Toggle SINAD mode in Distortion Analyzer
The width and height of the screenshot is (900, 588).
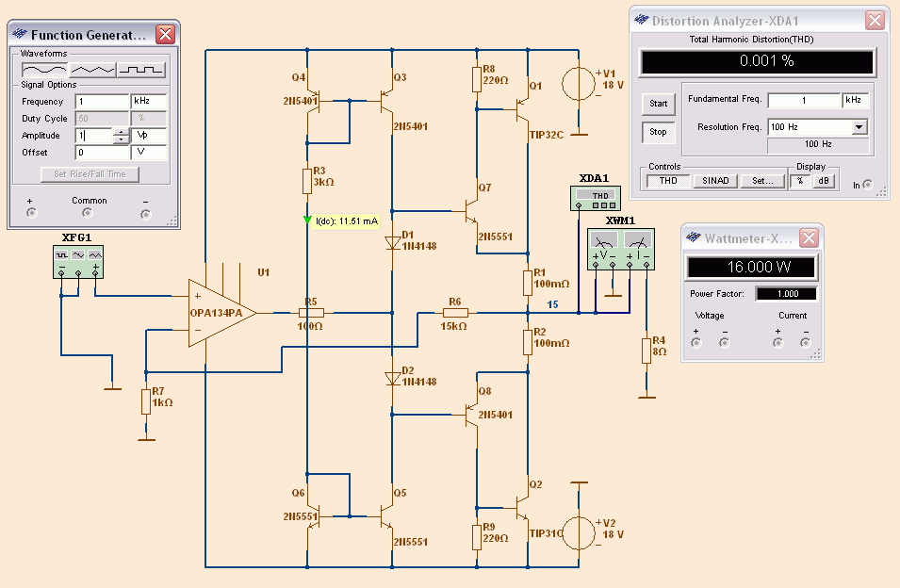tap(715, 181)
